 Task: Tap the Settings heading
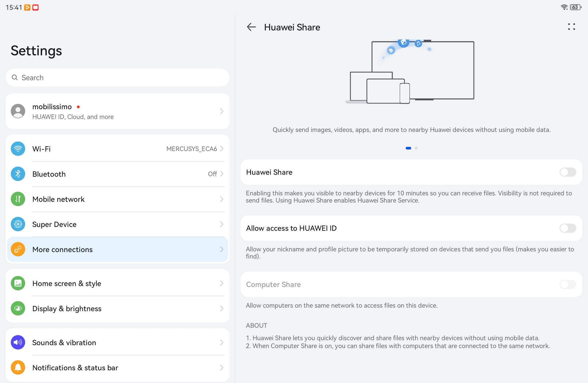pos(36,50)
